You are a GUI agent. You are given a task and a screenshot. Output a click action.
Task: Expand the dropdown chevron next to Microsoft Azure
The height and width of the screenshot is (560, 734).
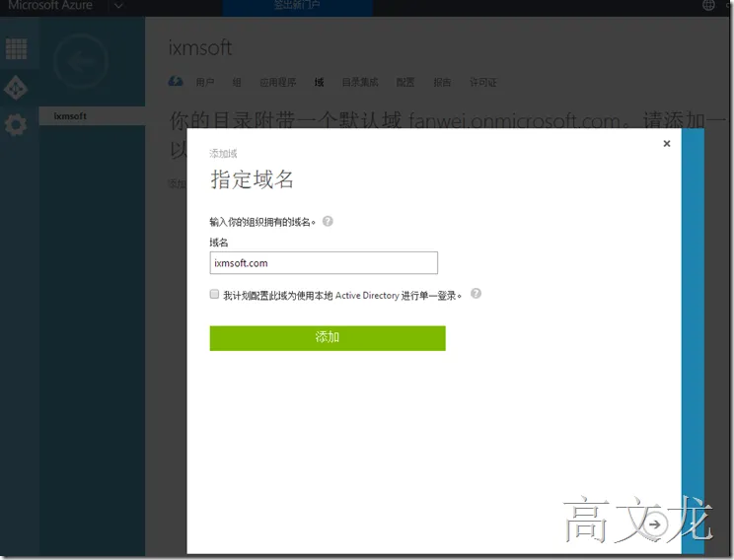click(118, 6)
